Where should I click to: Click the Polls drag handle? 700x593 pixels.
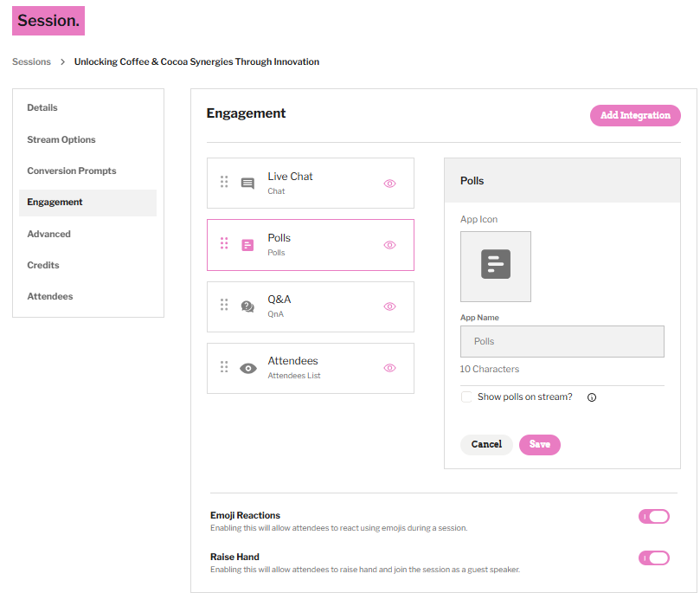224,243
